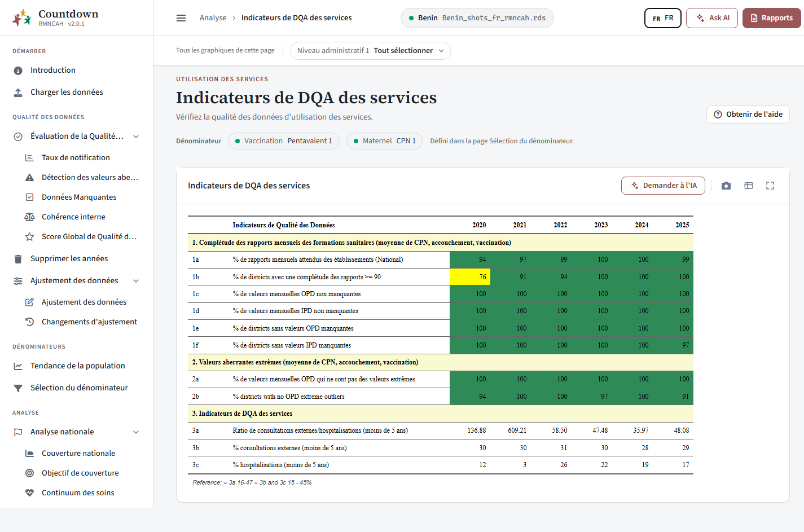Toggle the hamburger sidebar menu icon

coord(181,18)
